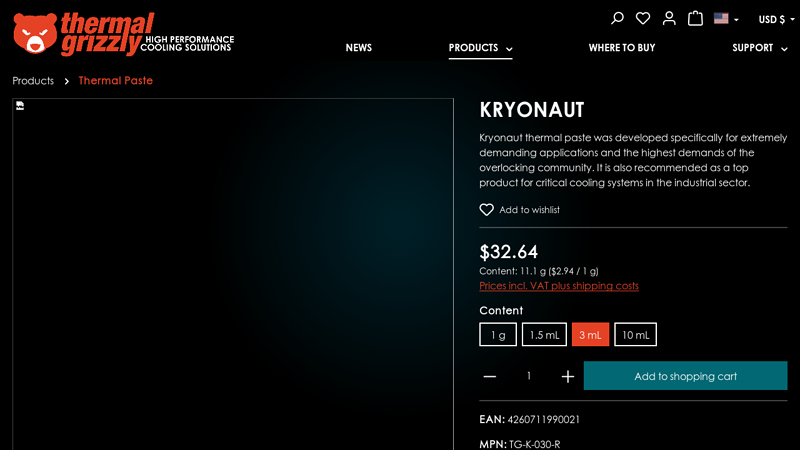Click the Content: 11.1 g price-per-gram text
The image size is (800, 450).
pyautogui.click(x=539, y=271)
